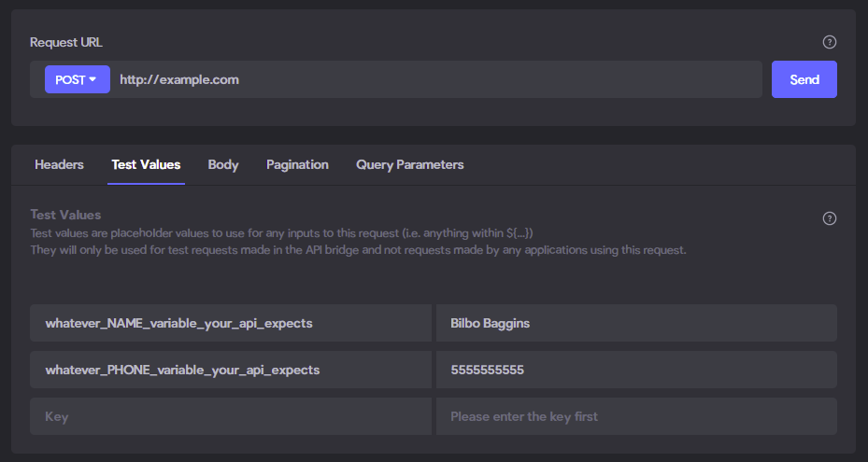Click the 'Please enter the key first' field

tap(636, 416)
